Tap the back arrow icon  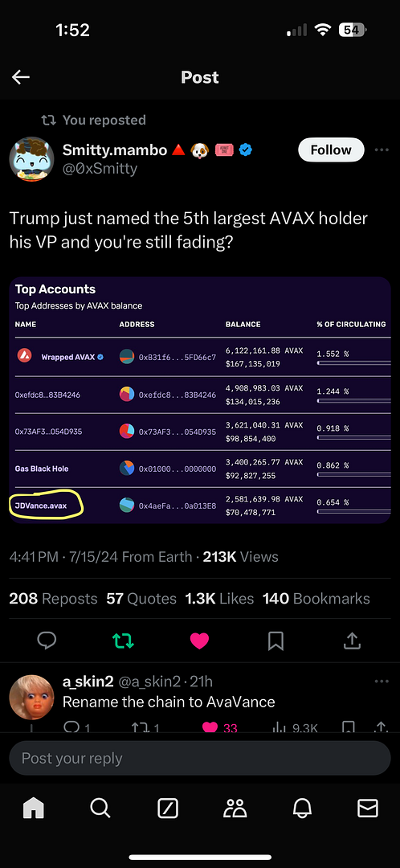(x=20, y=77)
